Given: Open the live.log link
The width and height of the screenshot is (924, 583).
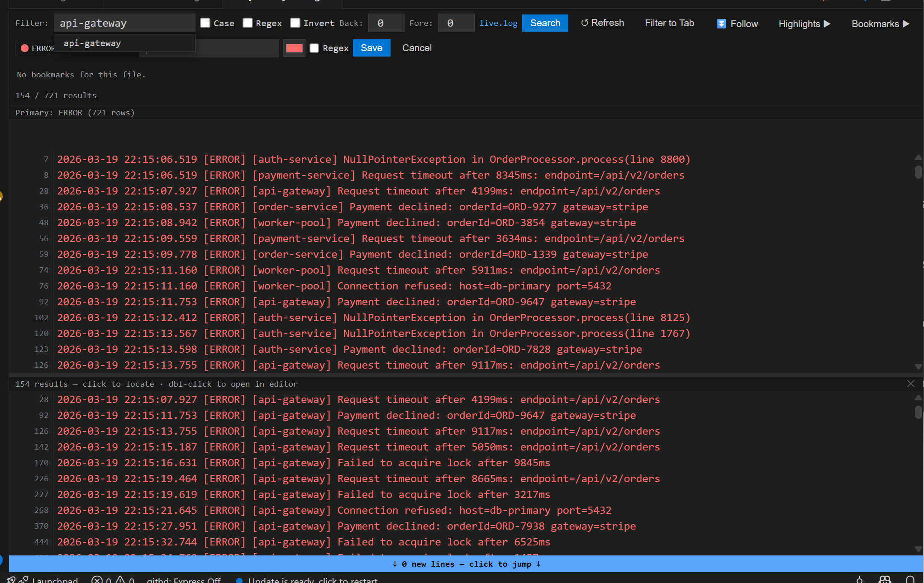Looking at the screenshot, I should [498, 23].
